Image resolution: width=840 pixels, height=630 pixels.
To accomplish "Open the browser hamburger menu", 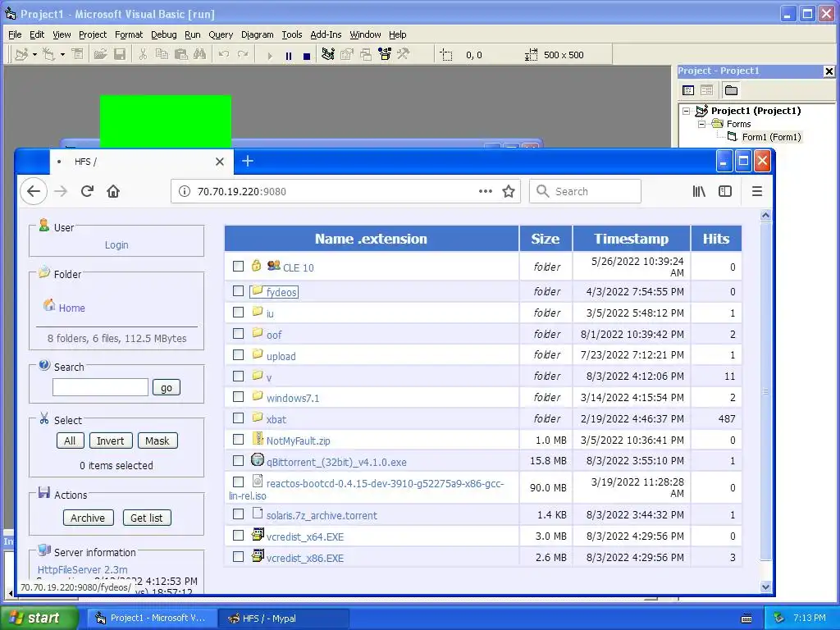I will point(756,191).
